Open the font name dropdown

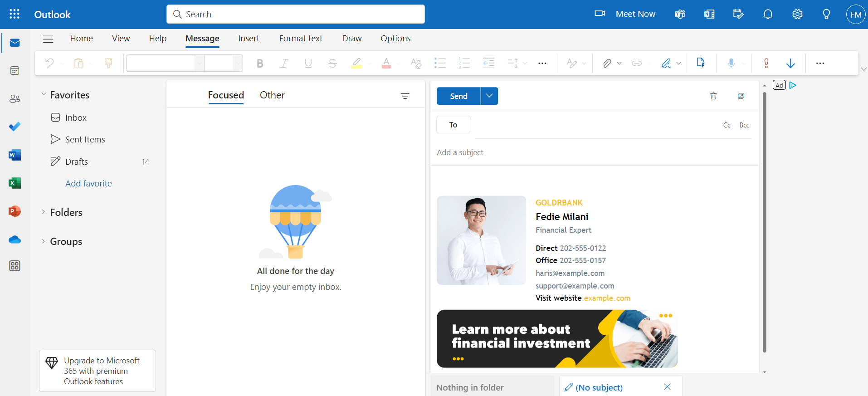[199, 63]
